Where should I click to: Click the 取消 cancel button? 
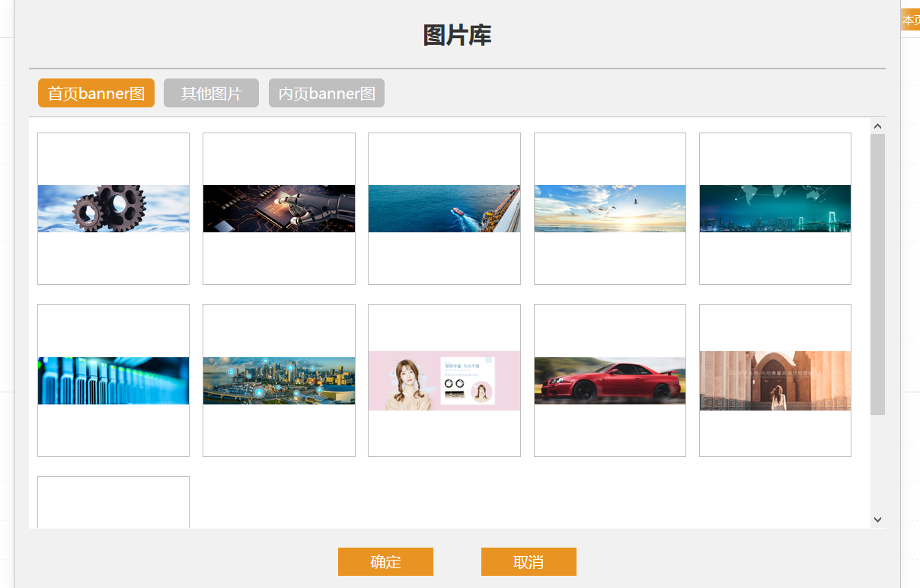(529, 561)
